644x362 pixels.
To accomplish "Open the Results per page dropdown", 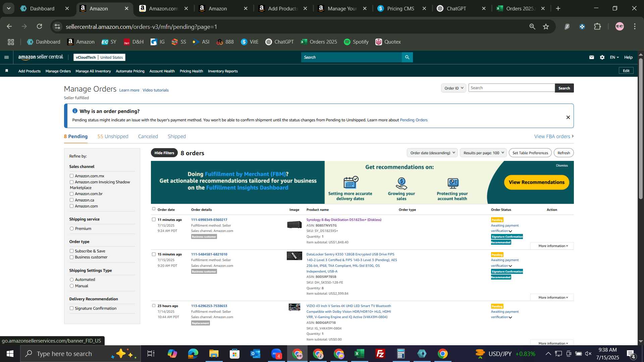I will coord(483,153).
